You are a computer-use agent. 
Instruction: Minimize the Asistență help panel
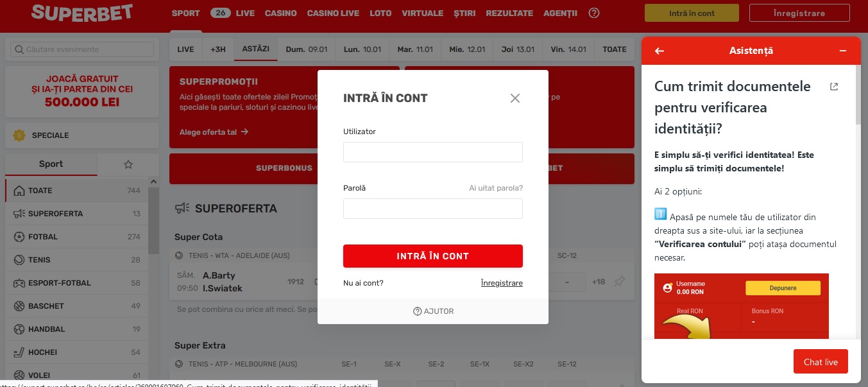pyautogui.click(x=843, y=51)
